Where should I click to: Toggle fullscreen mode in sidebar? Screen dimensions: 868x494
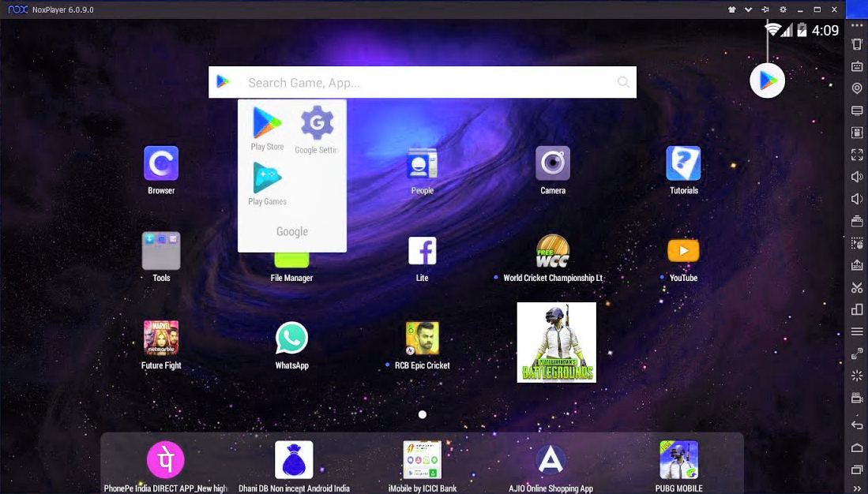tap(857, 155)
